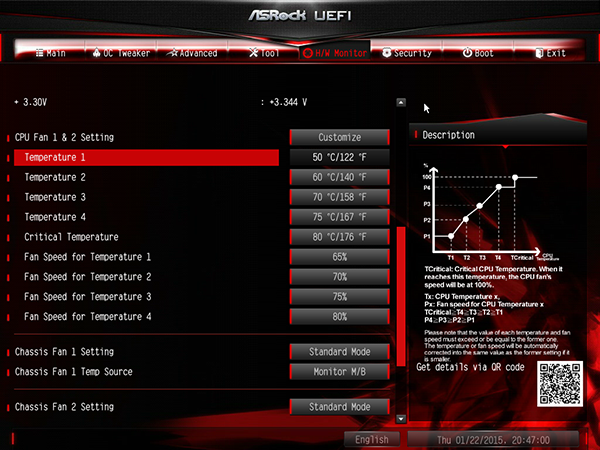Select the Temperature 2 row label
Screen dimensions: 600x450
pyautogui.click(x=55, y=177)
